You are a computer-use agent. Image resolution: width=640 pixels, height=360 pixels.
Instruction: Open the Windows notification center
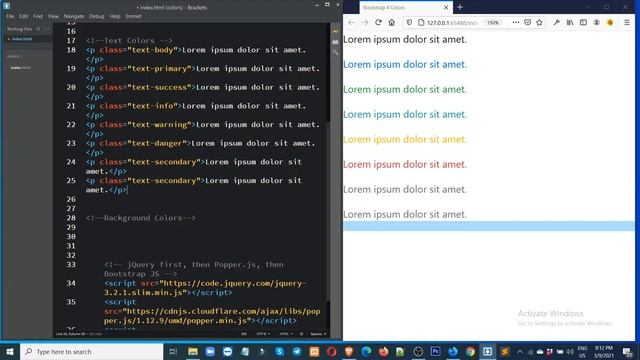627,351
